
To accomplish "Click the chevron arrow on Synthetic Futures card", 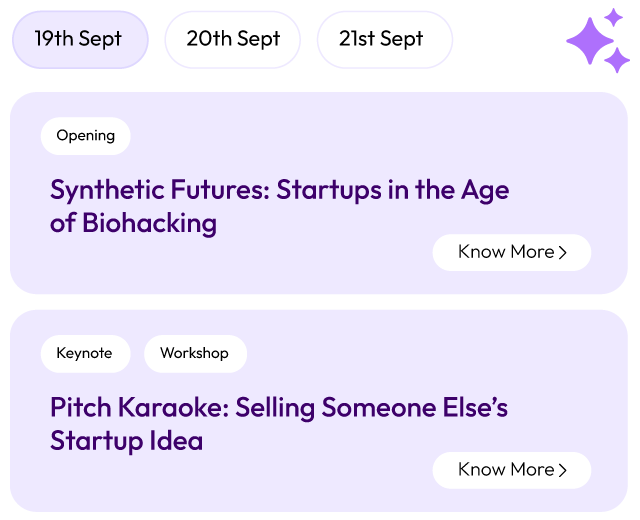I will 563,253.
